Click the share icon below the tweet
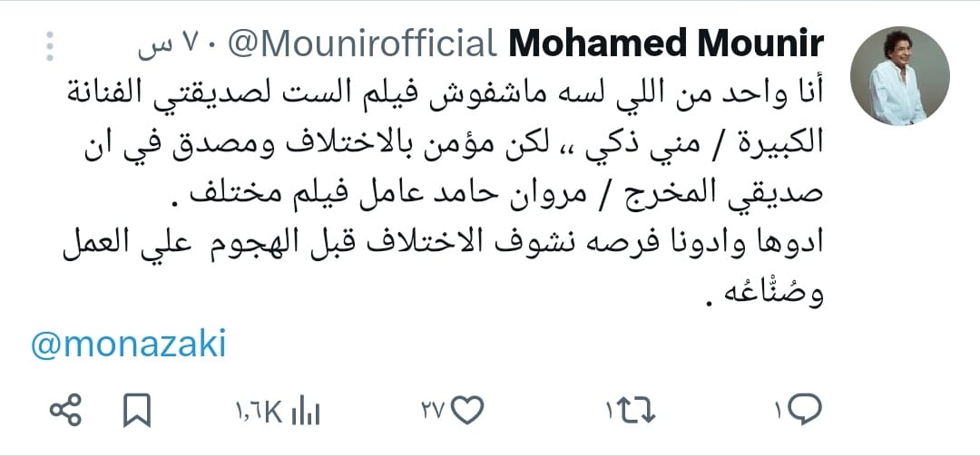This screenshot has height=456, width=980. pyautogui.click(x=65, y=412)
